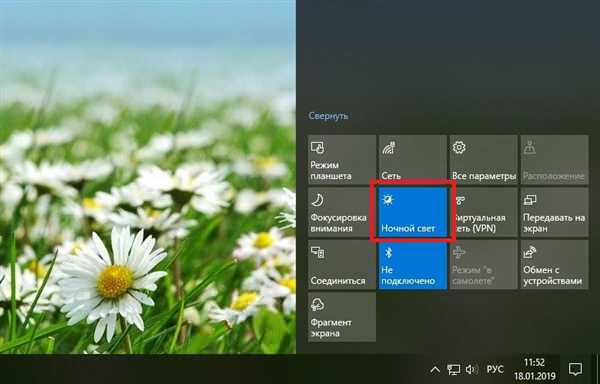
Task: Show hidden tray icons chevron
Action: pyautogui.click(x=435, y=369)
